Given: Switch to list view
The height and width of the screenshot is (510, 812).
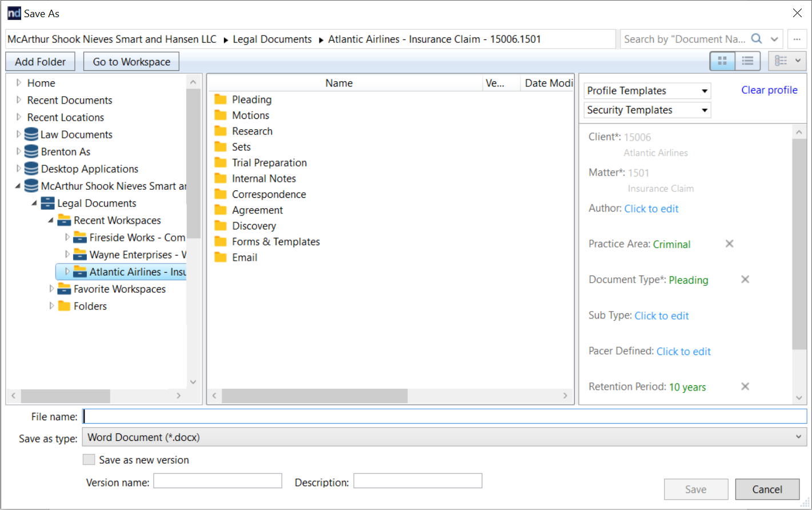Looking at the screenshot, I should point(747,61).
